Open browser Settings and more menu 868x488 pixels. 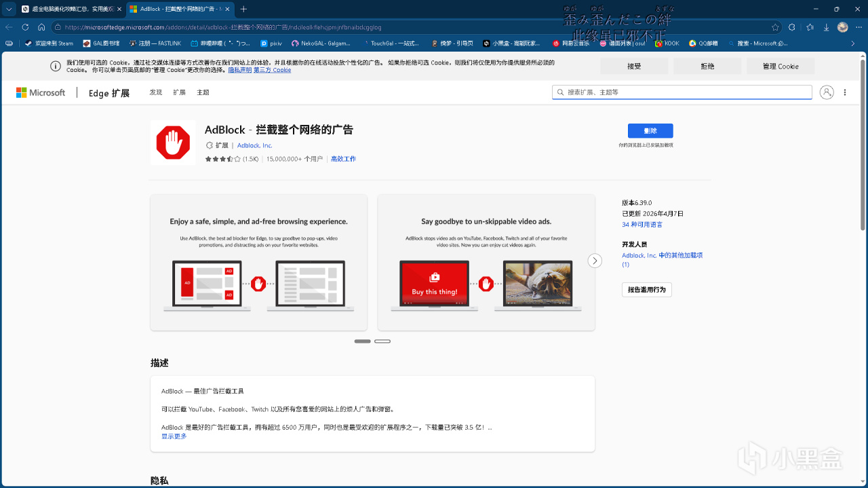[x=859, y=27]
